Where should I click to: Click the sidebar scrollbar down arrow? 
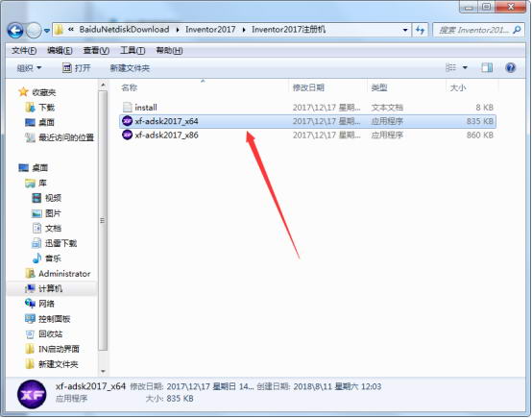pyautogui.click(x=103, y=372)
